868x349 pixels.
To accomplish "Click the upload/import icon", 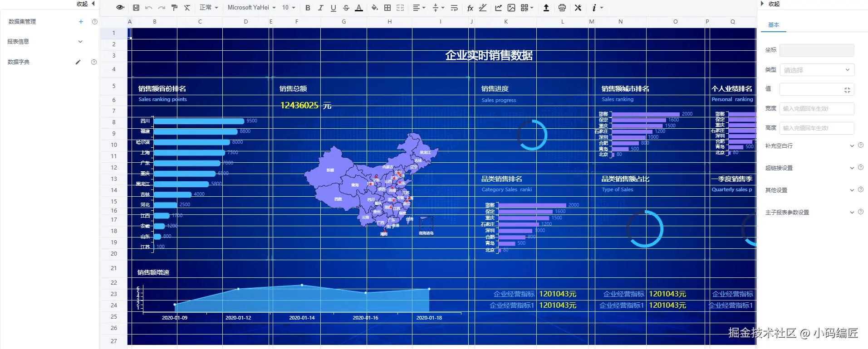I will (546, 8).
